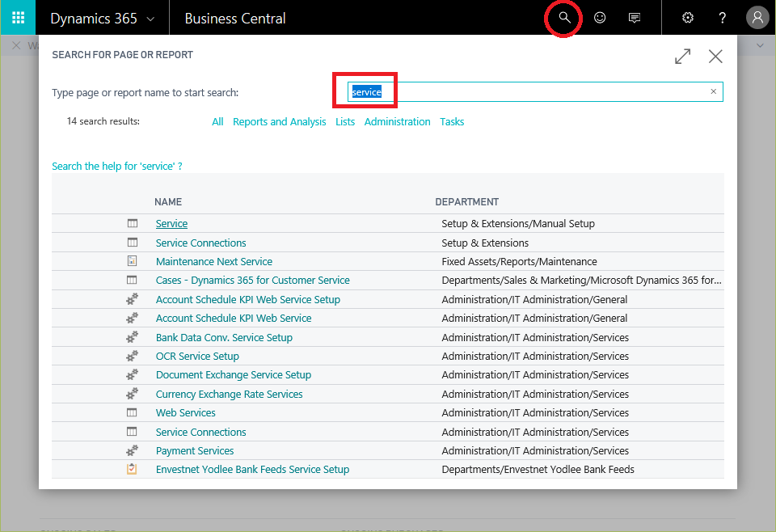
Task: Click the gears icon beside Account Schedule KPI Web Service Setup
Action: [132, 299]
